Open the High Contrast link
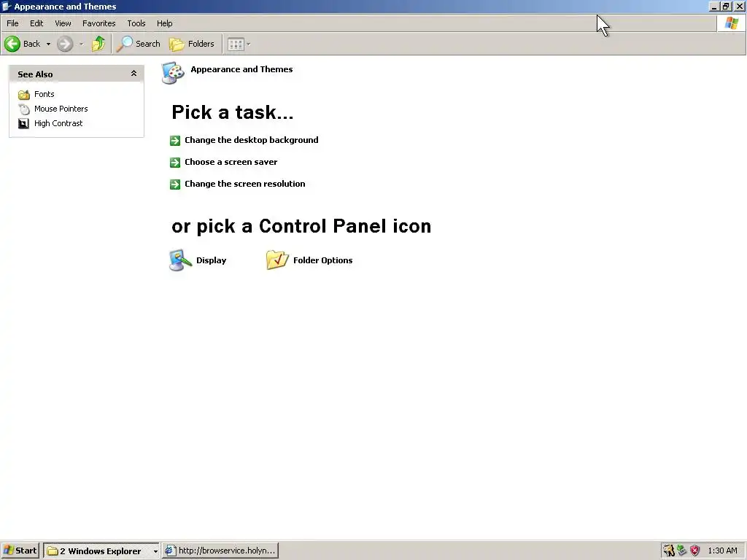Screen dimensions: 747x560 click(x=58, y=123)
